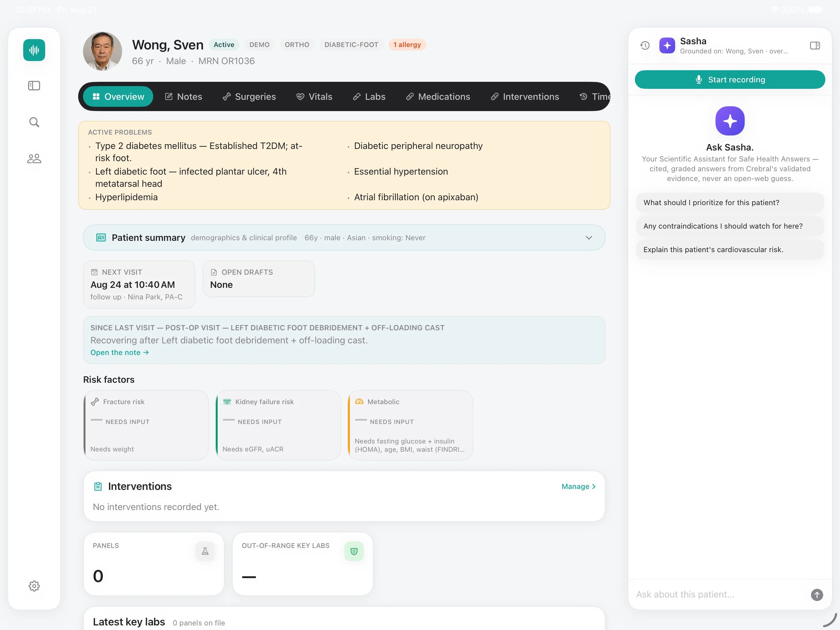Click the Wi-Fi icon in status bar

pos(775,10)
